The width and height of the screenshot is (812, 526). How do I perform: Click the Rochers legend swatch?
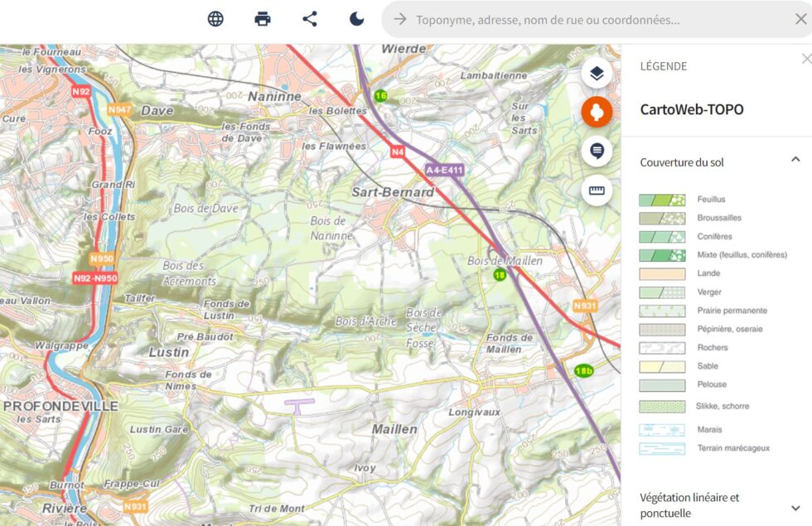[x=662, y=348]
